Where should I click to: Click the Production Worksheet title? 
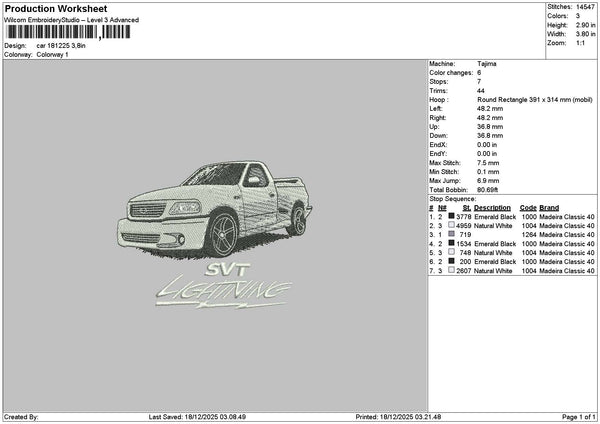click(56, 8)
